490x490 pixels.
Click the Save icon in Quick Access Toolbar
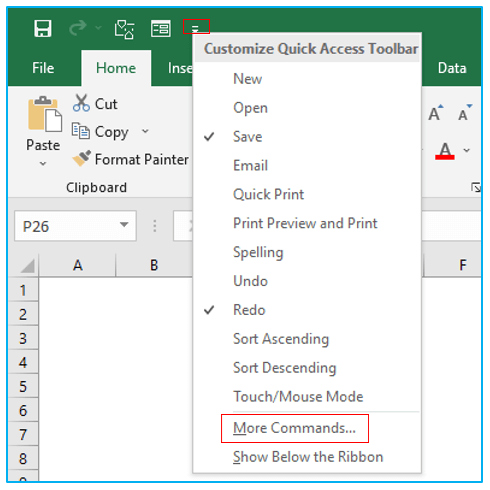click(x=43, y=28)
